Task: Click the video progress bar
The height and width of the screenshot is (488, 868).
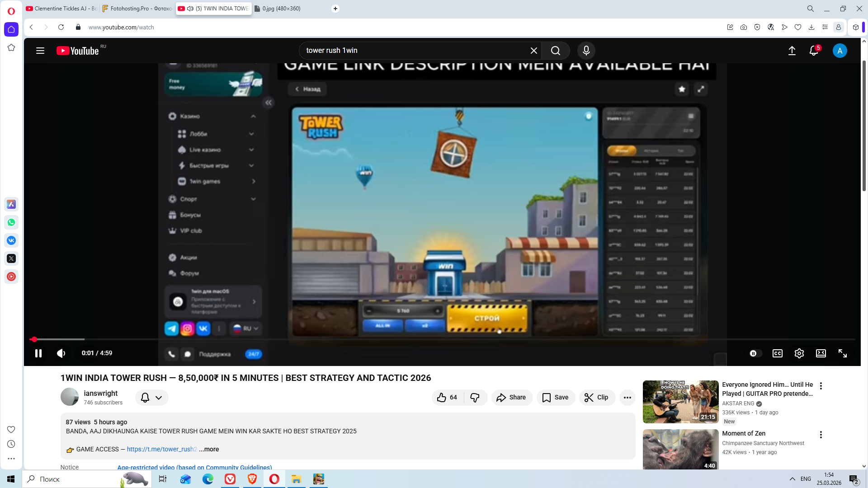Action: [x=407, y=339]
